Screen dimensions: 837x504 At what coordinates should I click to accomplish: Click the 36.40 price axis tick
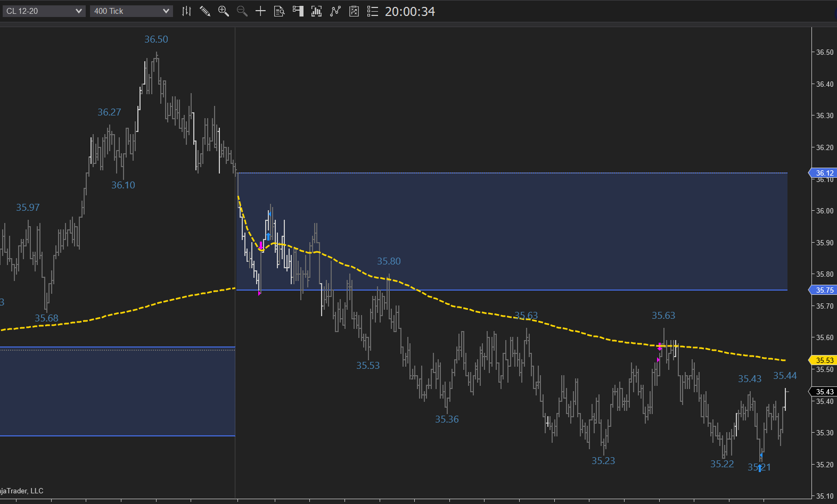(825, 84)
